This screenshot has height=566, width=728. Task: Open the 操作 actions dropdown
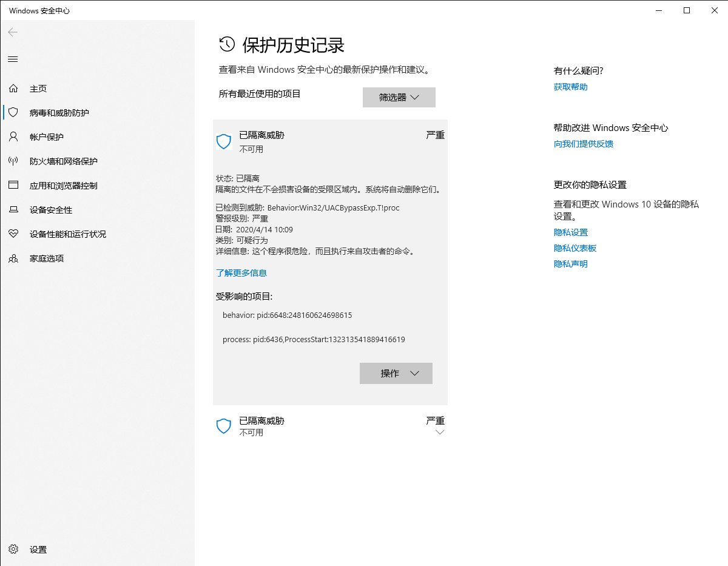396,373
